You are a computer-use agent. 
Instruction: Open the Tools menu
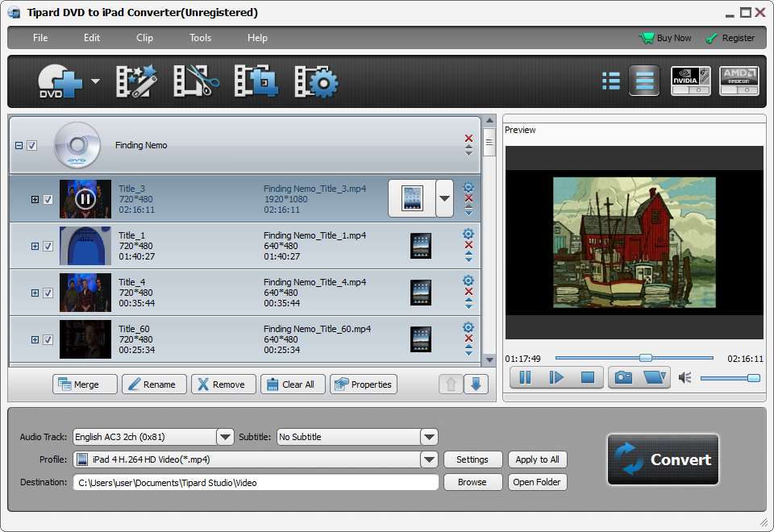(x=201, y=38)
